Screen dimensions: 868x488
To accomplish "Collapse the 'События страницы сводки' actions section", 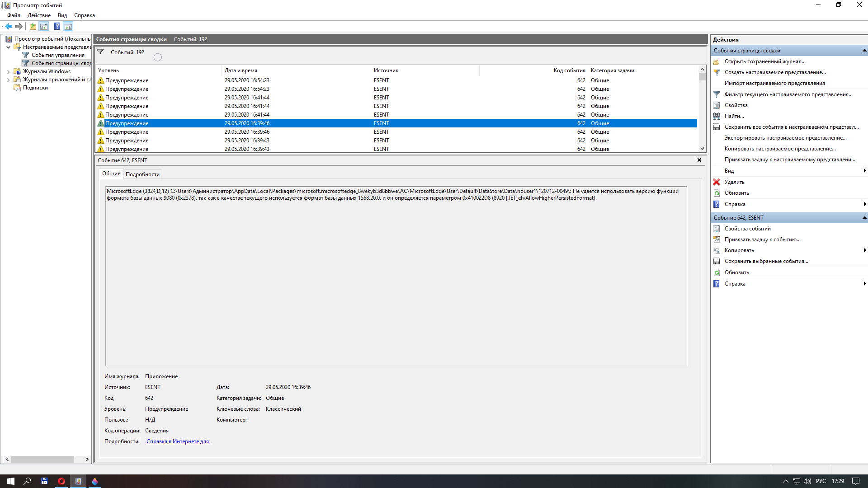I will pyautogui.click(x=864, y=51).
